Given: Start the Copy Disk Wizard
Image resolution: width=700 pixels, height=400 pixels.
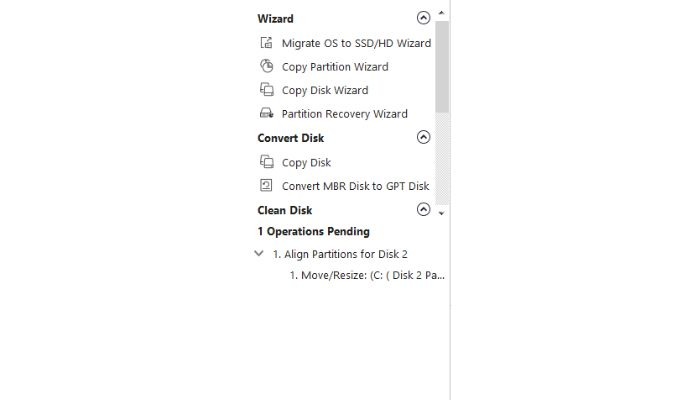Looking at the screenshot, I should pos(325,90).
